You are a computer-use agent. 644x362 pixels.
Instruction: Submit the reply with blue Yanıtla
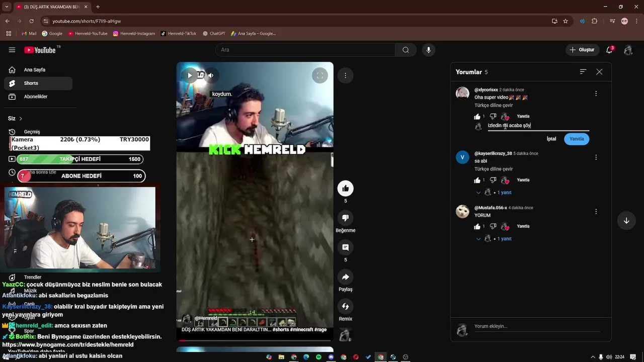click(577, 139)
